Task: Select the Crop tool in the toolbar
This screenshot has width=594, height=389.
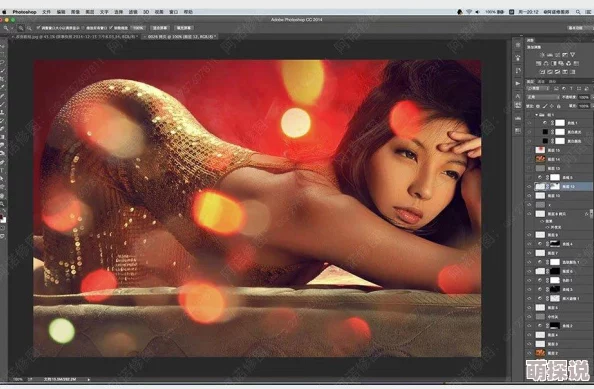Action: (x=3, y=79)
